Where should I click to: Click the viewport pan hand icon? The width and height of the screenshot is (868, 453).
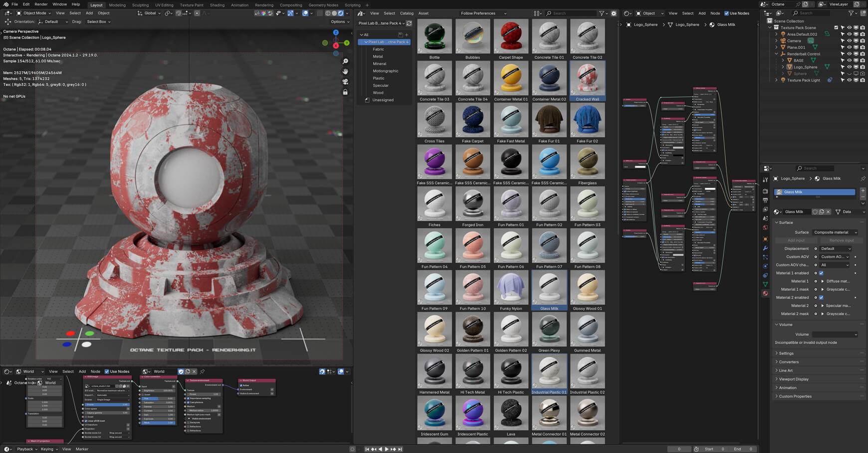click(345, 71)
